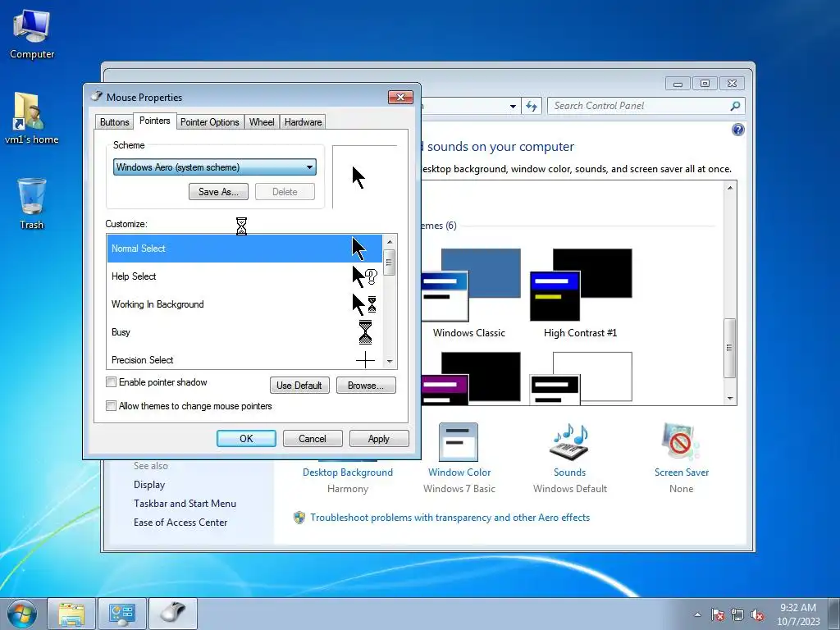This screenshot has width=840, height=630.
Task: Click Cancel in Mouse Properties
Action: point(313,439)
